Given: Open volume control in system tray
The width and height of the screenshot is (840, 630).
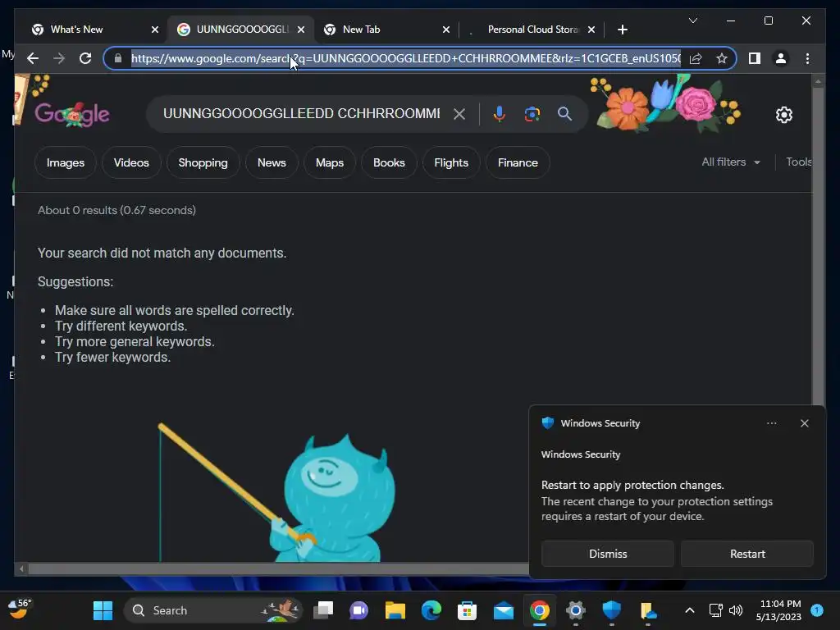Looking at the screenshot, I should 736,610.
